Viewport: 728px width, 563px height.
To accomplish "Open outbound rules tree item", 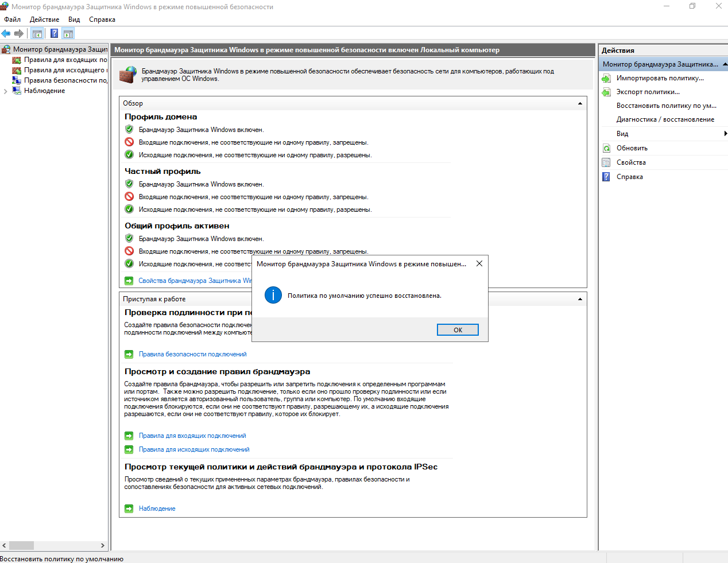I will pyautogui.click(x=60, y=70).
